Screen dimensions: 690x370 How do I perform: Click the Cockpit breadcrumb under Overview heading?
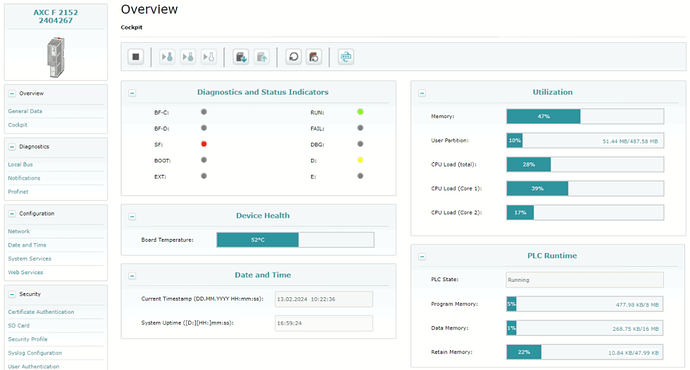click(x=132, y=27)
